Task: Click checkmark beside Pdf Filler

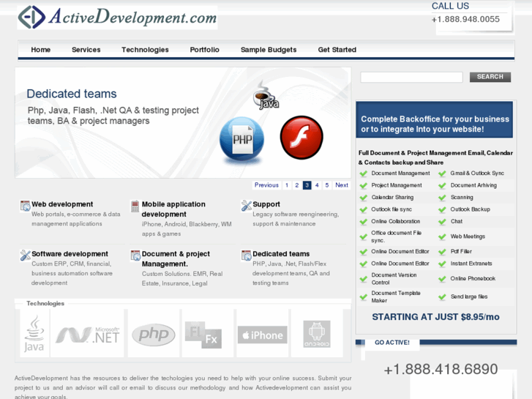Action: pos(442,252)
